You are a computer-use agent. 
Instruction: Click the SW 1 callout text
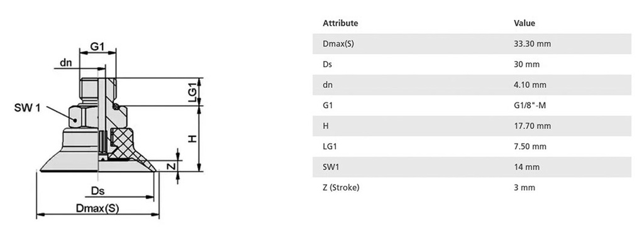pos(28,108)
